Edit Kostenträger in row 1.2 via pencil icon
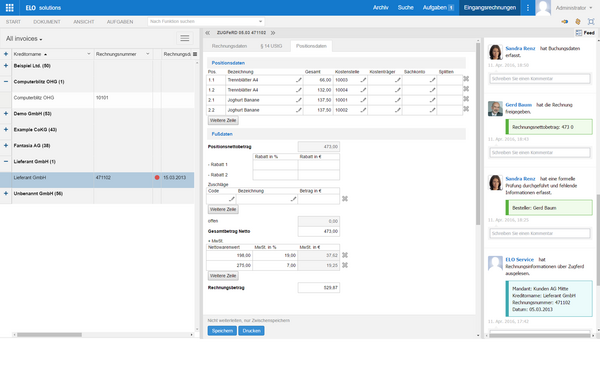 tap(398, 90)
